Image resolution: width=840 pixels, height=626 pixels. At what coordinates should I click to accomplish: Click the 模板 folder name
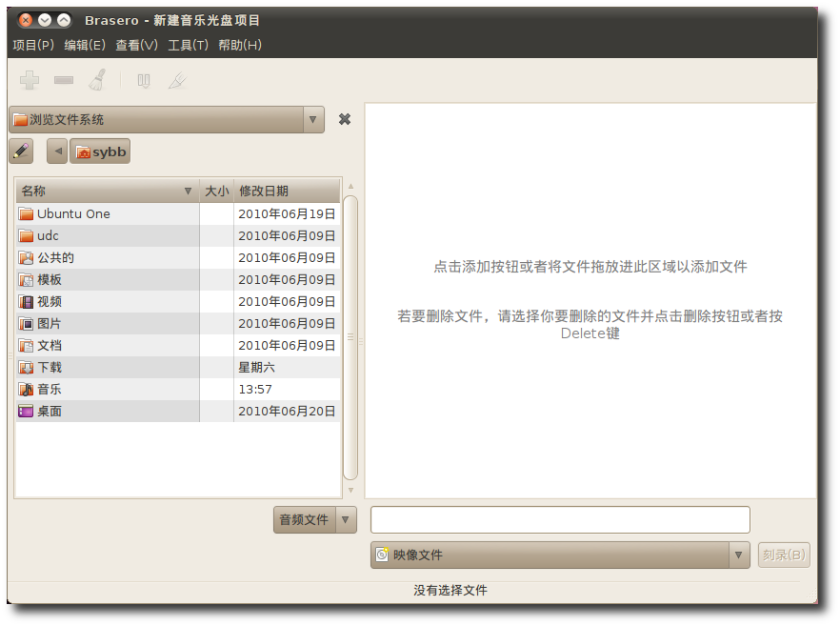pyautogui.click(x=50, y=280)
